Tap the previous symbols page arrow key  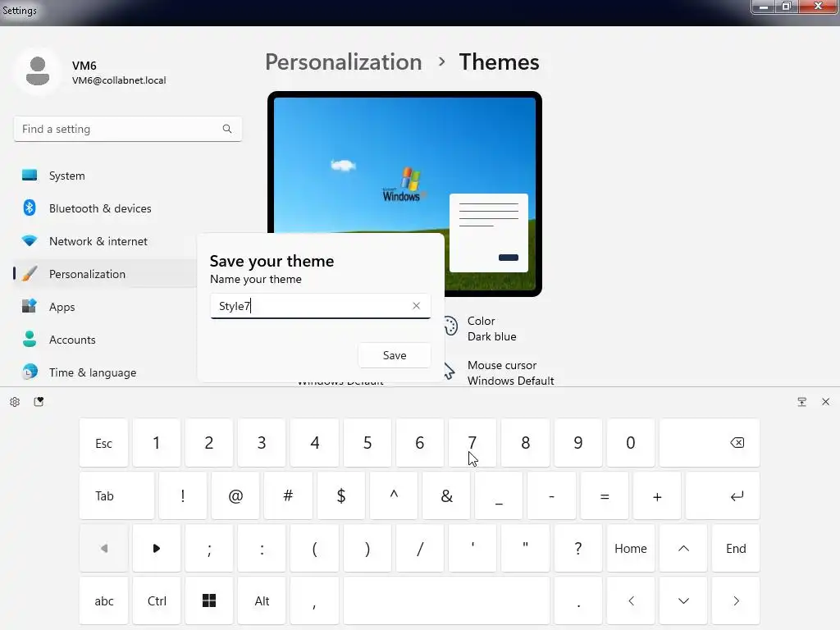coord(104,548)
